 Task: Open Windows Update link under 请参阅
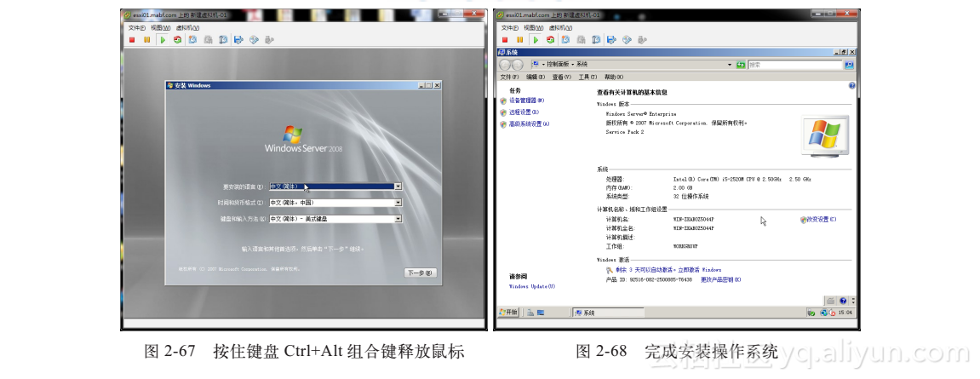[532, 286]
